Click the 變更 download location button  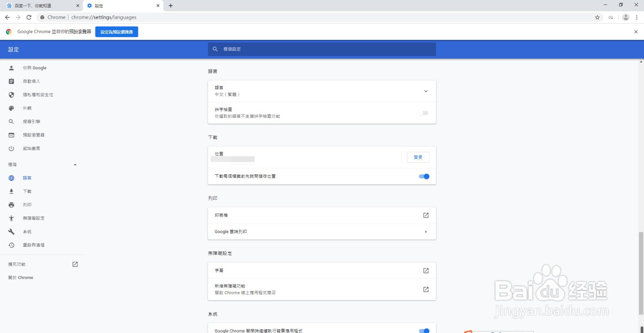[x=418, y=157]
